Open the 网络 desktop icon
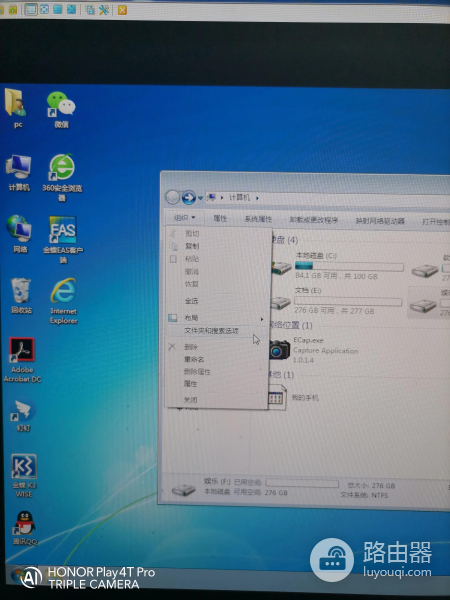Screen dimensions: 450x600 19,234
